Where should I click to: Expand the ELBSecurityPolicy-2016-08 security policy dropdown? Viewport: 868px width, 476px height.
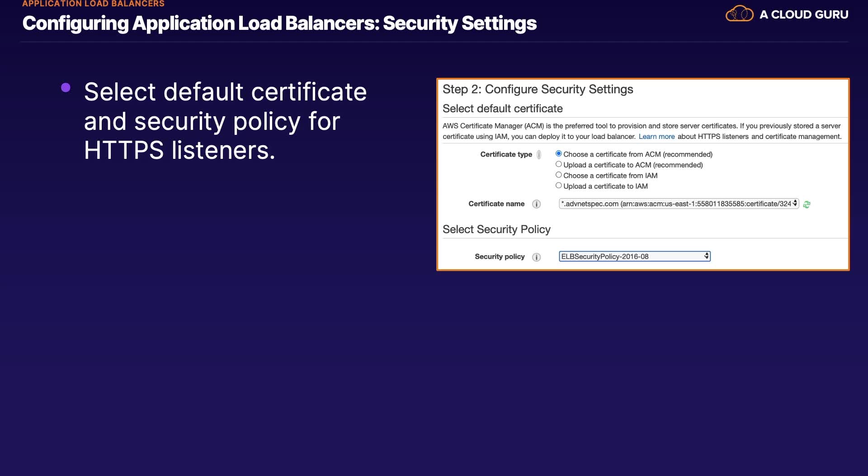point(634,257)
